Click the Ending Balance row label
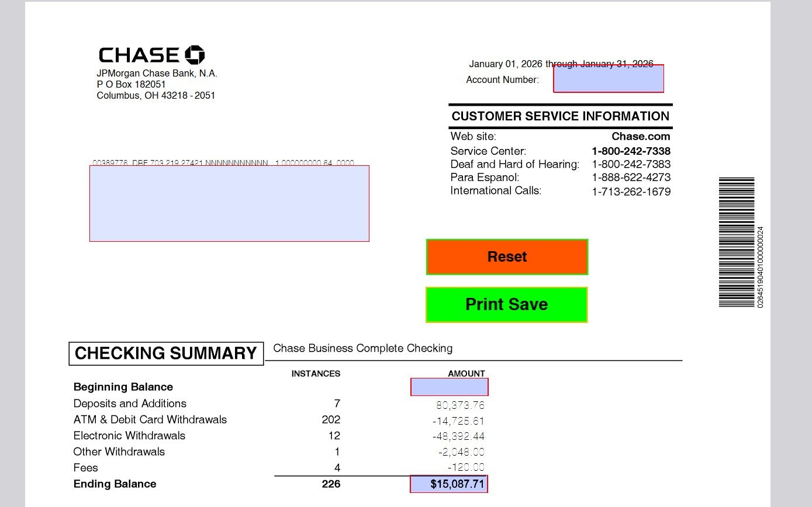 115,484
